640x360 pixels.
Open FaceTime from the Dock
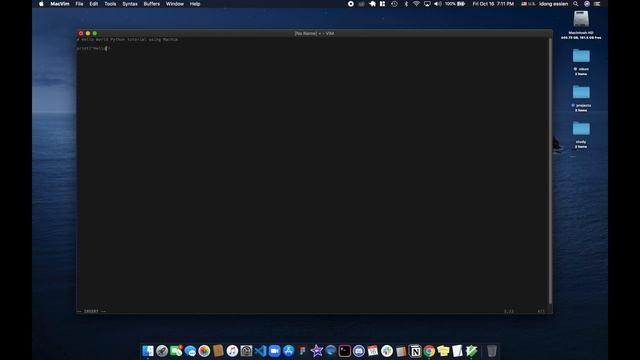click(176, 351)
